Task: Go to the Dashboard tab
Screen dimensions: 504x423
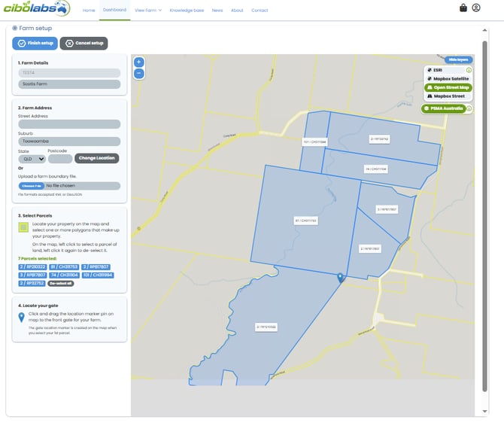Action: (x=114, y=11)
